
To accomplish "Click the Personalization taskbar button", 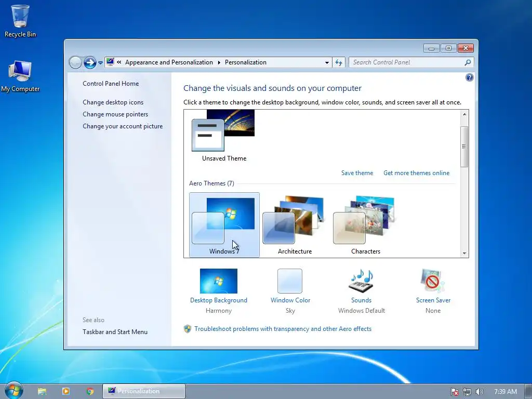I will click(144, 391).
